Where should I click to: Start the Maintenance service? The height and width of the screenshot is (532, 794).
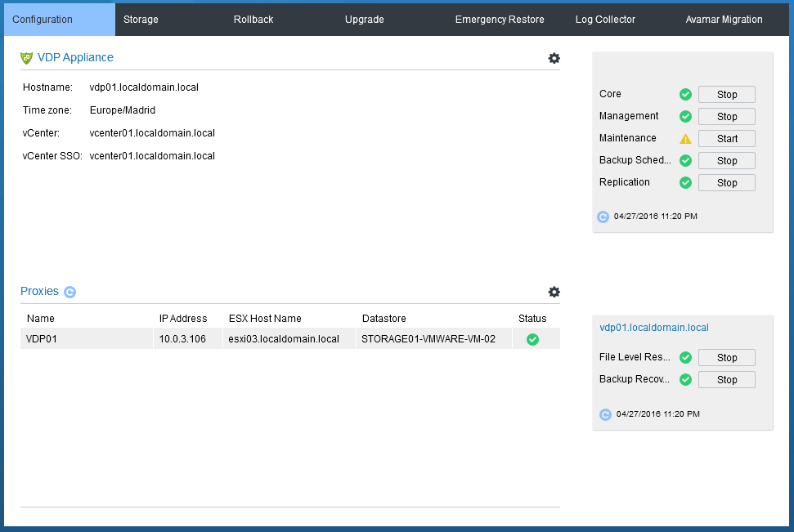tap(727, 139)
